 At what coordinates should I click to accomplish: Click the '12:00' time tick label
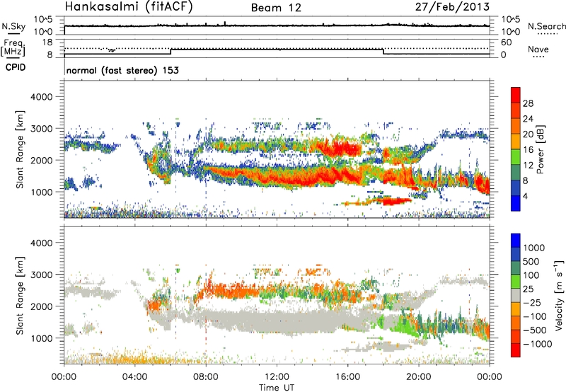coord(277,377)
